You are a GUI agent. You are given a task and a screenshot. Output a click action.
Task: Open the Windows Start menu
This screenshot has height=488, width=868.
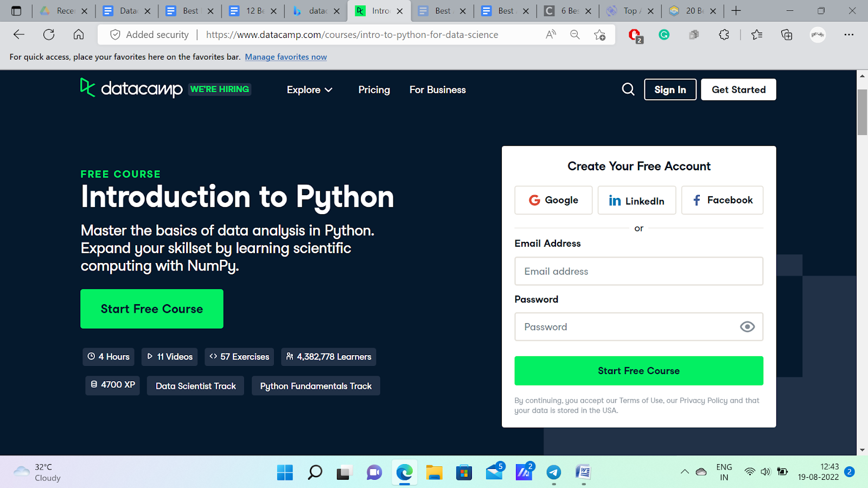(x=285, y=472)
